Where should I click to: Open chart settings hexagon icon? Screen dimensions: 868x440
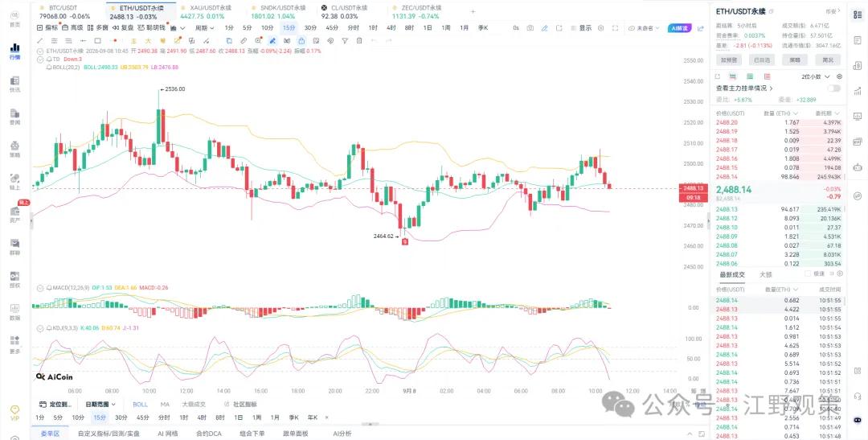[x=600, y=27]
